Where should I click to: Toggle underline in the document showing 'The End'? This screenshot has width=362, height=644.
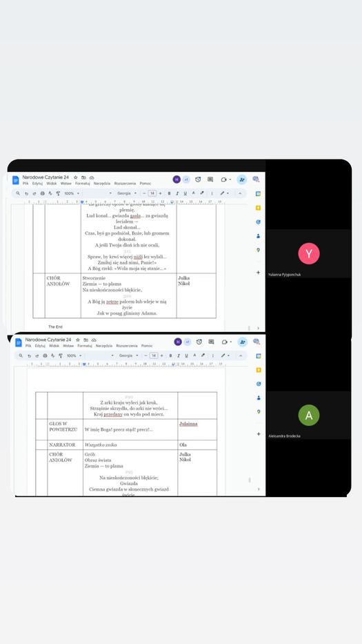[185, 193]
